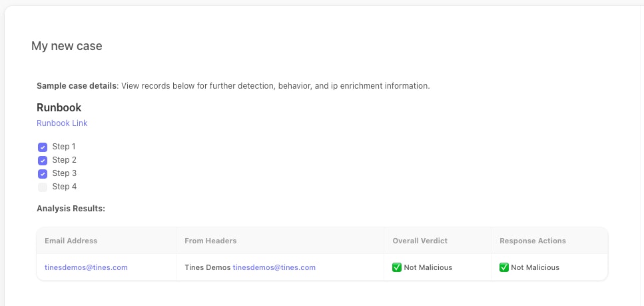Untick the Step 3 checkbox
Image resolution: width=644 pixels, height=306 pixels.
click(x=43, y=173)
